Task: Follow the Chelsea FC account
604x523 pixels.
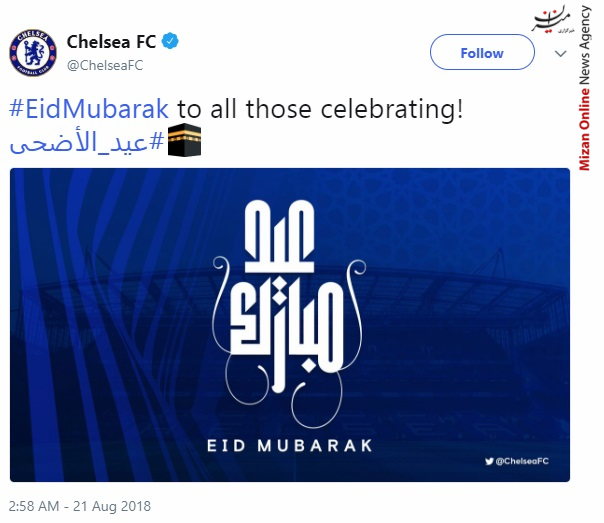Action: pyautogui.click(x=482, y=52)
